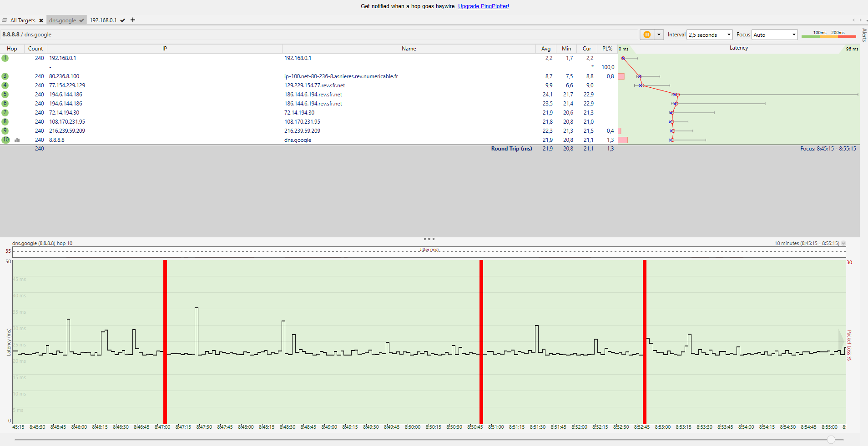The width and height of the screenshot is (868, 446).
Task: Switch to the 192.168.0.1 tab
Action: (x=103, y=20)
